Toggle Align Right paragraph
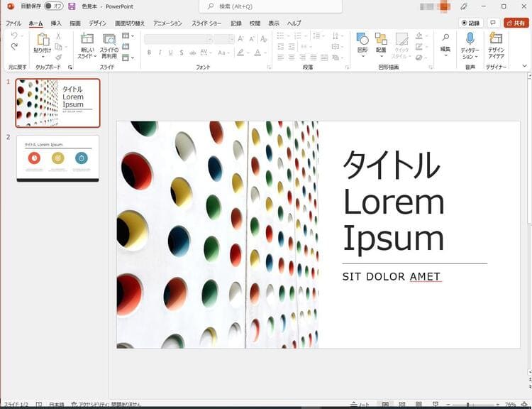 (x=302, y=58)
